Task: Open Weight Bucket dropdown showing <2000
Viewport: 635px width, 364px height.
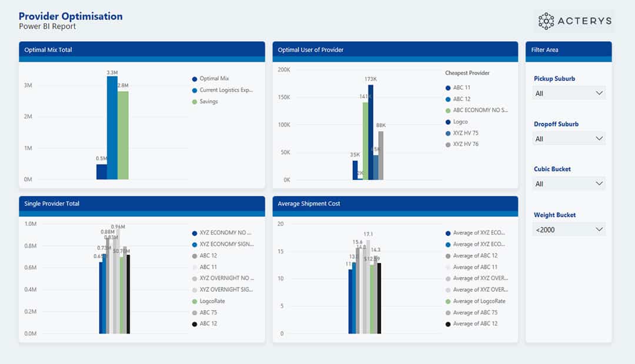Action: pyautogui.click(x=569, y=229)
